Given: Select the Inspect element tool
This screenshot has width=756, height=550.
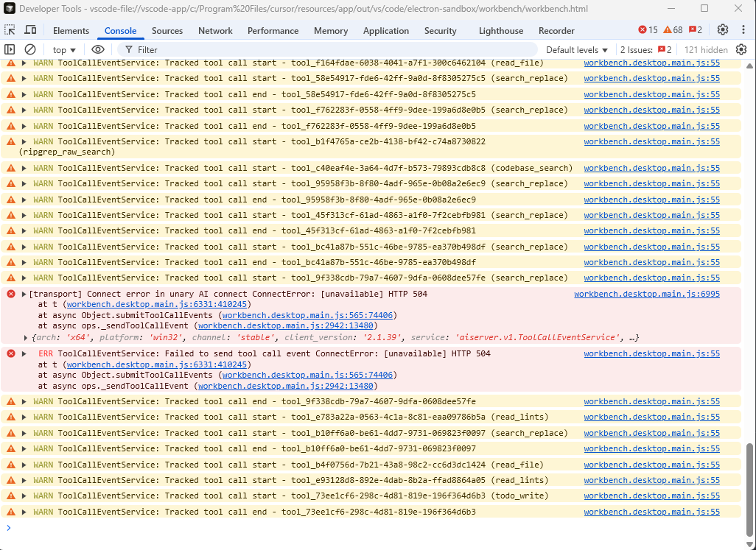Looking at the screenshot, I should pyautogui.click(x=10, y=30).
